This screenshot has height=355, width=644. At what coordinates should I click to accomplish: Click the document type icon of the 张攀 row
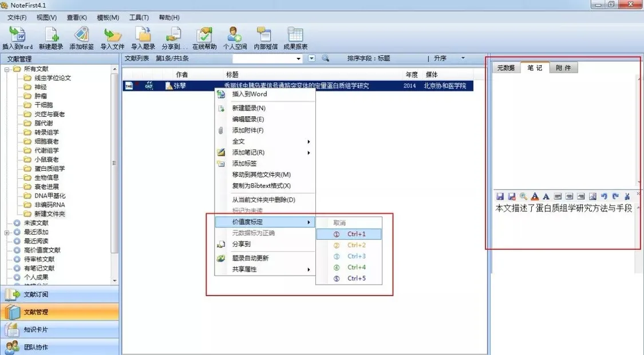(x=129, y=86)
